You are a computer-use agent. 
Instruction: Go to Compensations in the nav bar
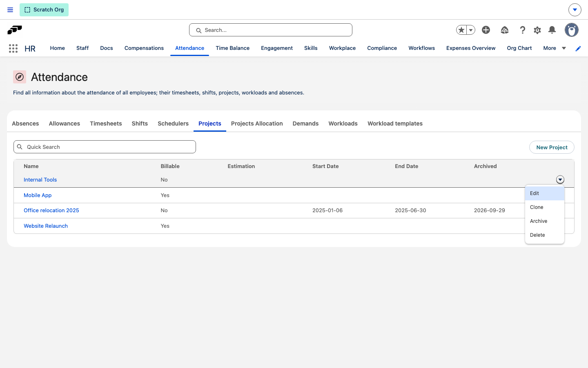pyautogui.click(x=144, y=48)
